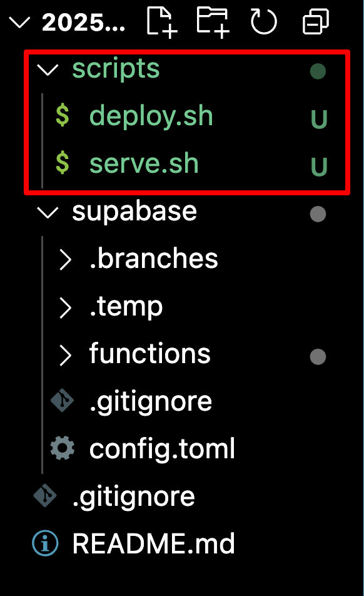This screenshot has width=364, height=596.
Task: Open config.toml in supabase
Action: pyautogui.click(x=162, y=450)
